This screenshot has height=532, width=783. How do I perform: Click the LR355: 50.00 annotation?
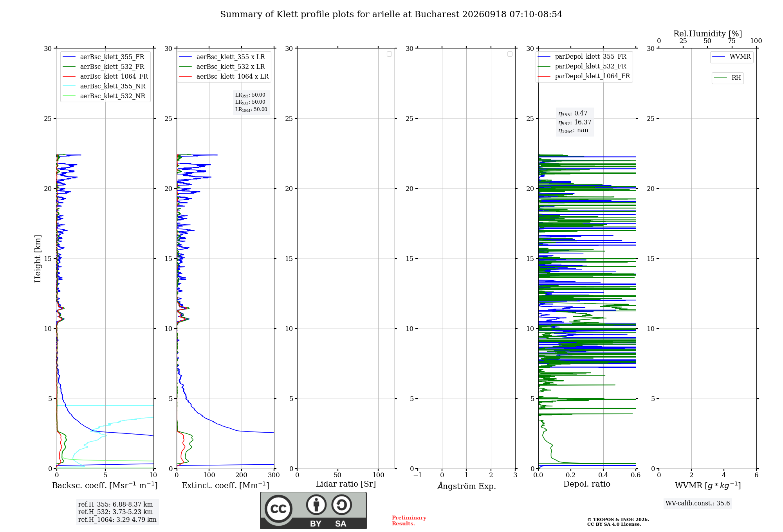pos(250,95)
